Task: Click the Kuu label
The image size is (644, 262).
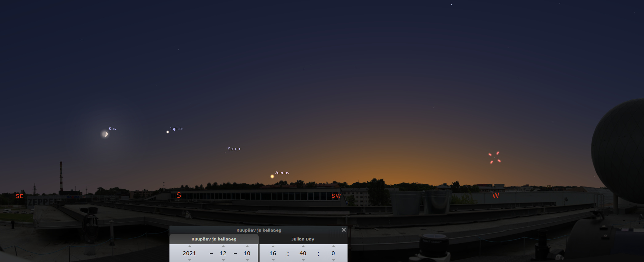Action: (113, 129)
